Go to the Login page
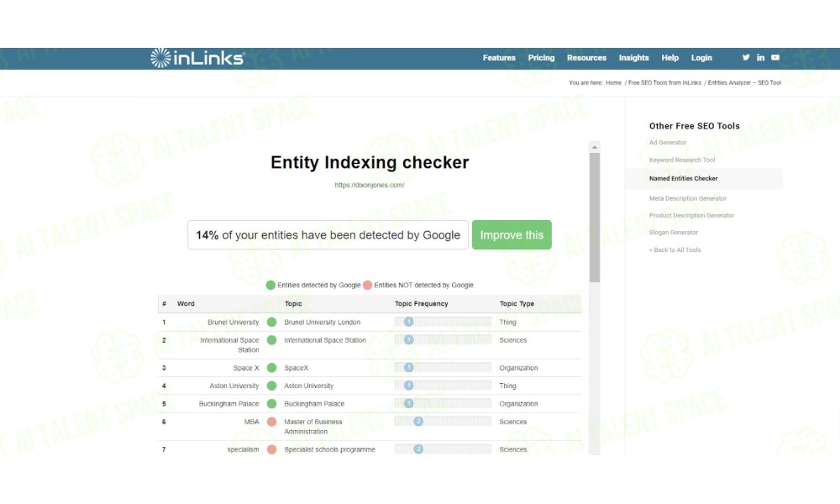 [x=701, y=58]
